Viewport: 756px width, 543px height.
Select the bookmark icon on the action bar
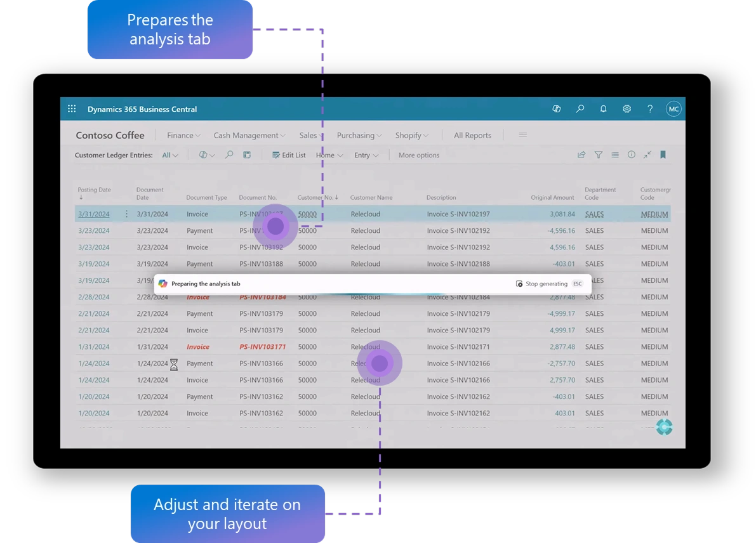pyautogui.click(x=663, y=154)
